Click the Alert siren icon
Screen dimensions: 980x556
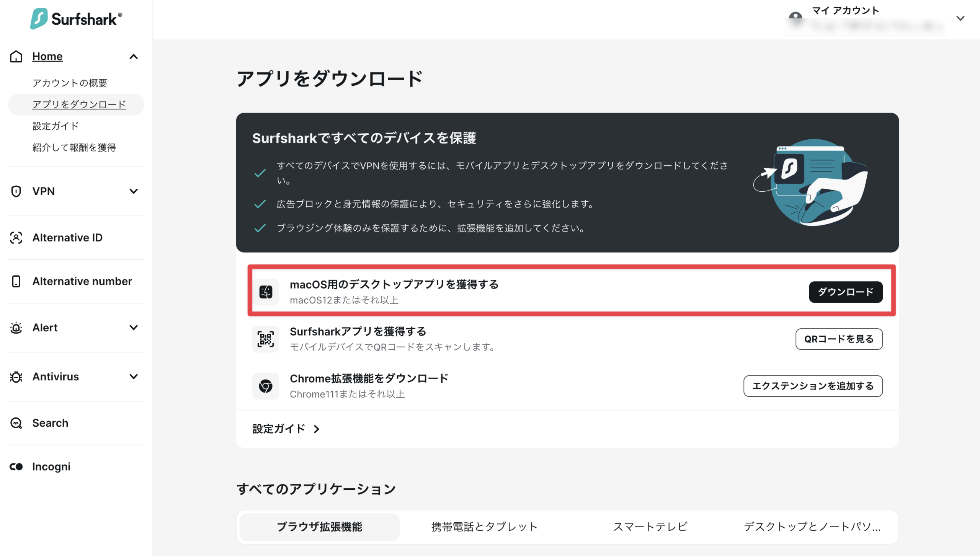point(16,328)
